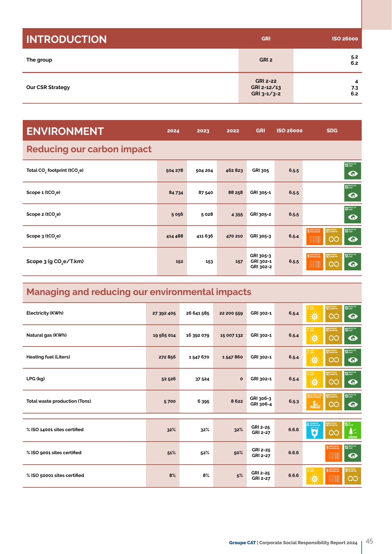Click SDG 15 life on land icon
Viewport: 392px width, 554px height.
(x=353, y=430)
